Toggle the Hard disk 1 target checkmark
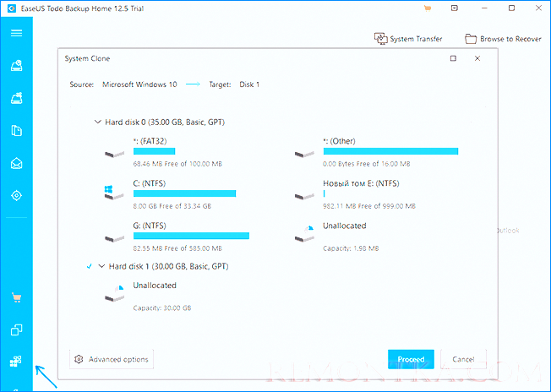 [90, 266]
